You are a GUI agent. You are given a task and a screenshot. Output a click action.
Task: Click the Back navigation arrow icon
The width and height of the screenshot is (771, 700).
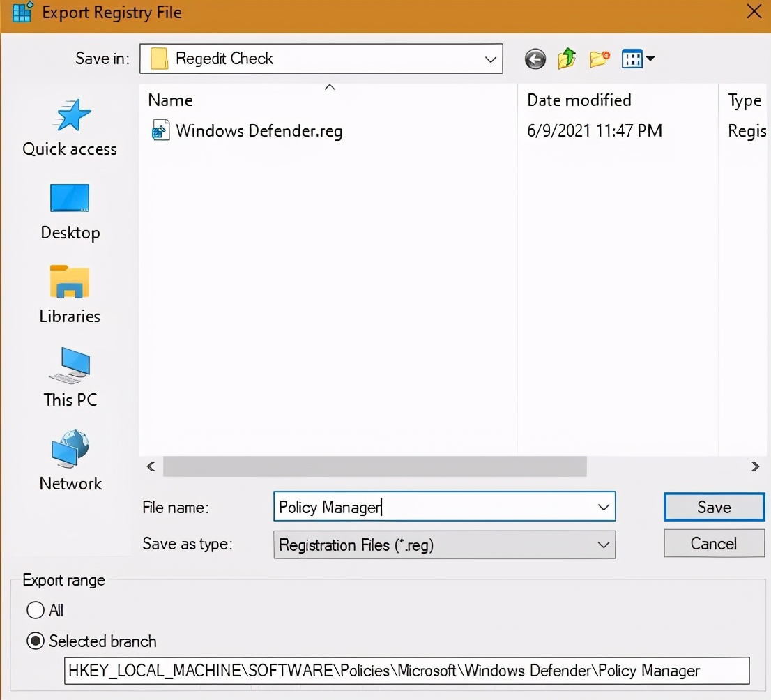click(535, 59)
